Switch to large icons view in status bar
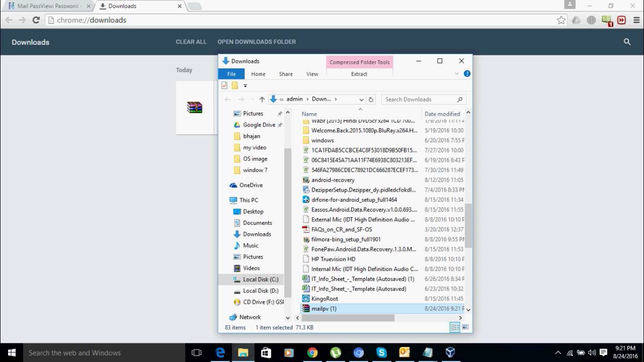Screen dimensions: 644x362 click(465, 327)
